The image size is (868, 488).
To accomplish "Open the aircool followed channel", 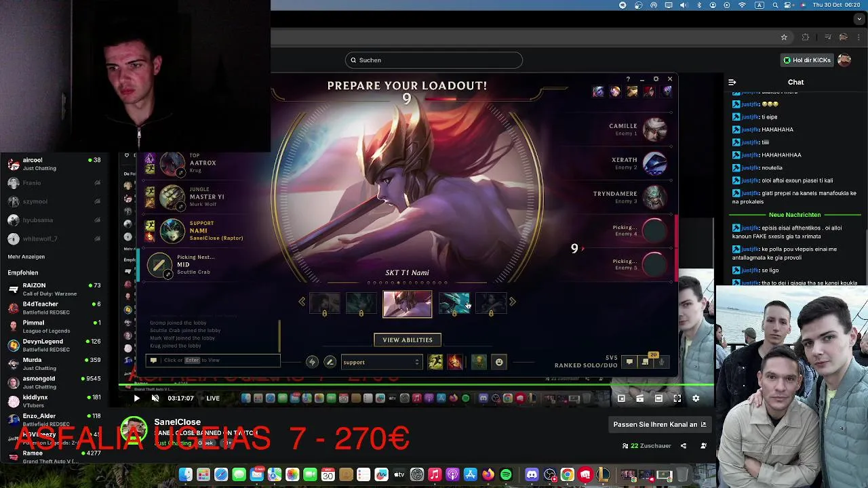I will tap(53, 164).
